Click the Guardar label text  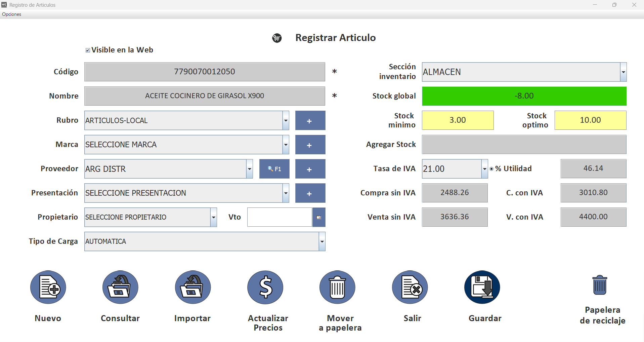point(485,318)
